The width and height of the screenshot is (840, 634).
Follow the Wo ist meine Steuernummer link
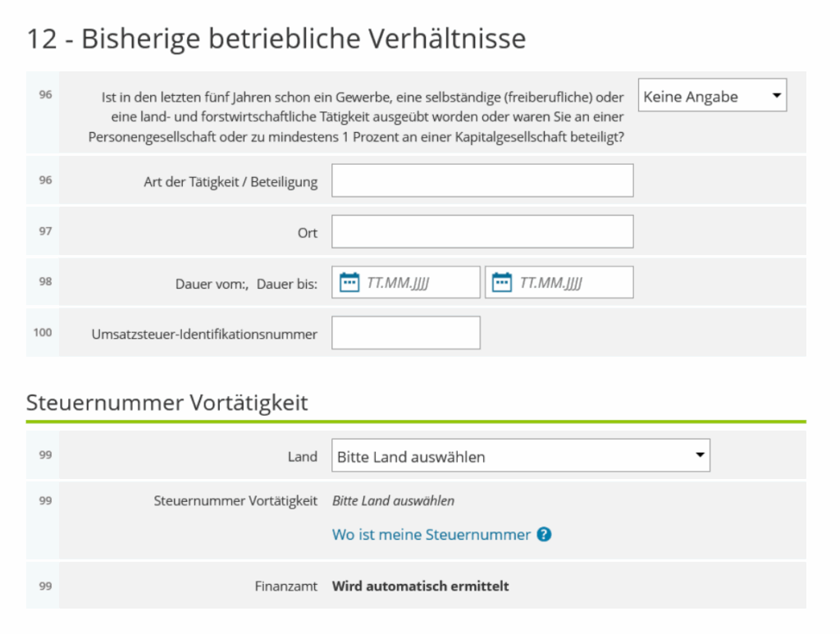click(x=431, y=535)
